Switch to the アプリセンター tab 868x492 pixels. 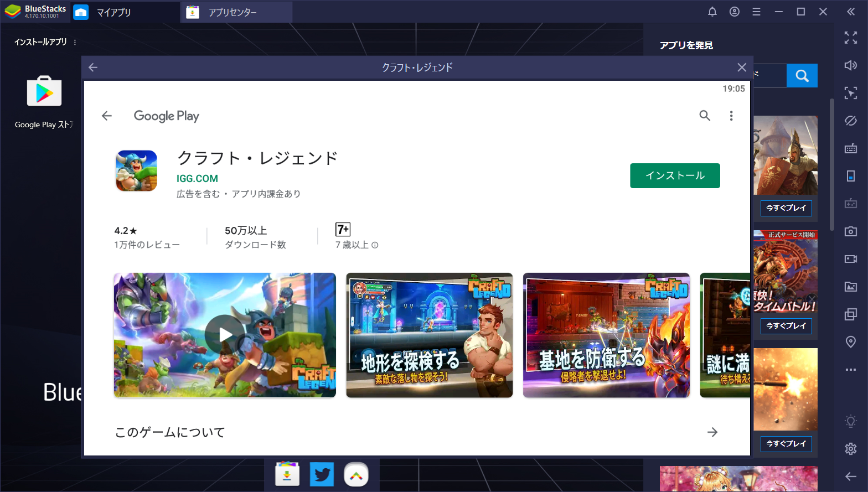coord(237,12)
